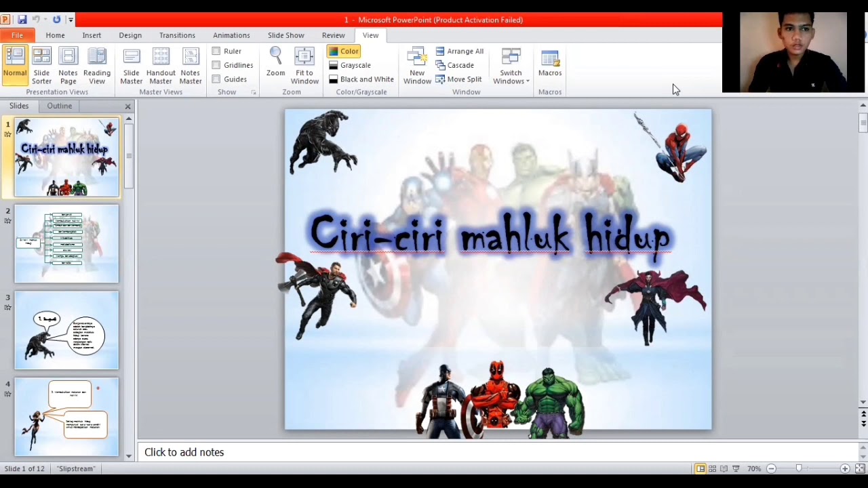
Task: Adjust the zoom slider handle
Action: (799, 468)
